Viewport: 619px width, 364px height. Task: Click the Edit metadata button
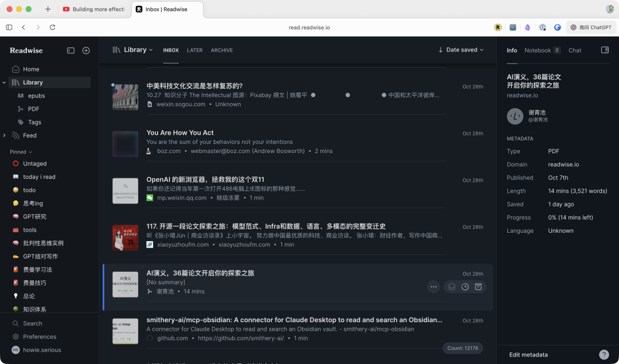coord(528,354)
